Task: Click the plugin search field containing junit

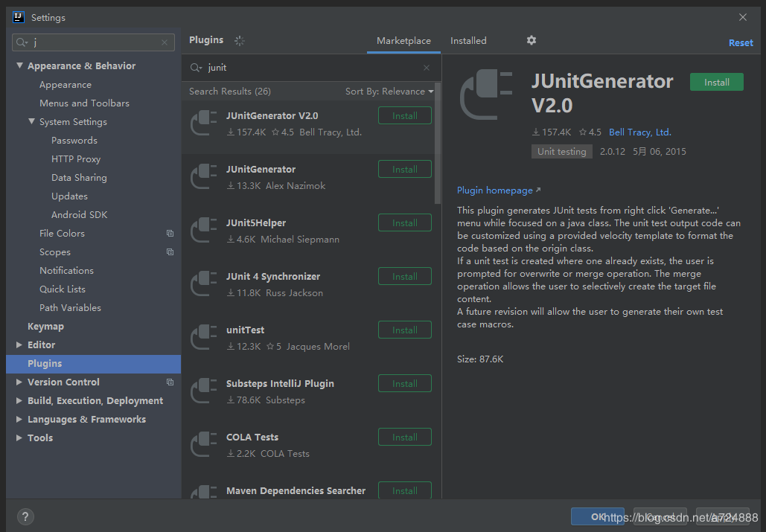Action: pos(312,68)
